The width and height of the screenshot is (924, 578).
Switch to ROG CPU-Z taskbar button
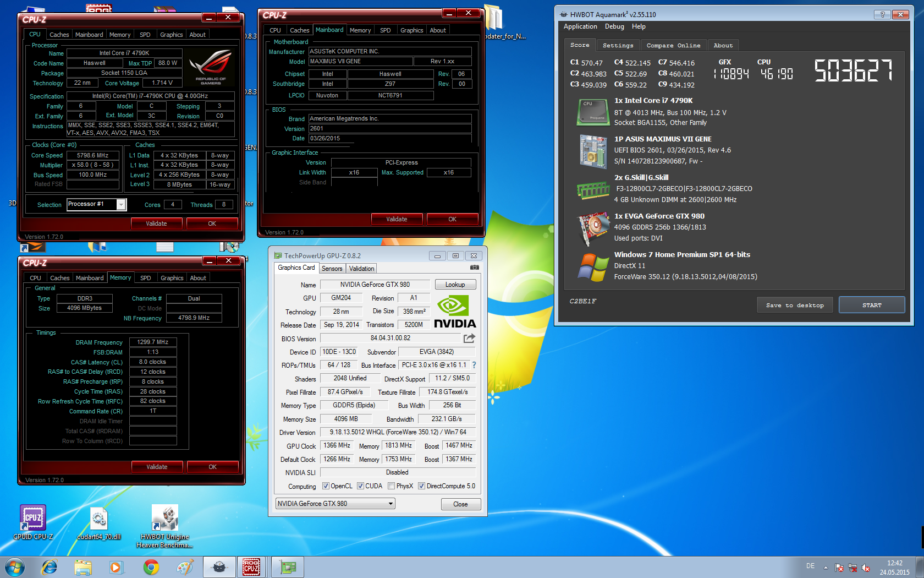(252, 567)
